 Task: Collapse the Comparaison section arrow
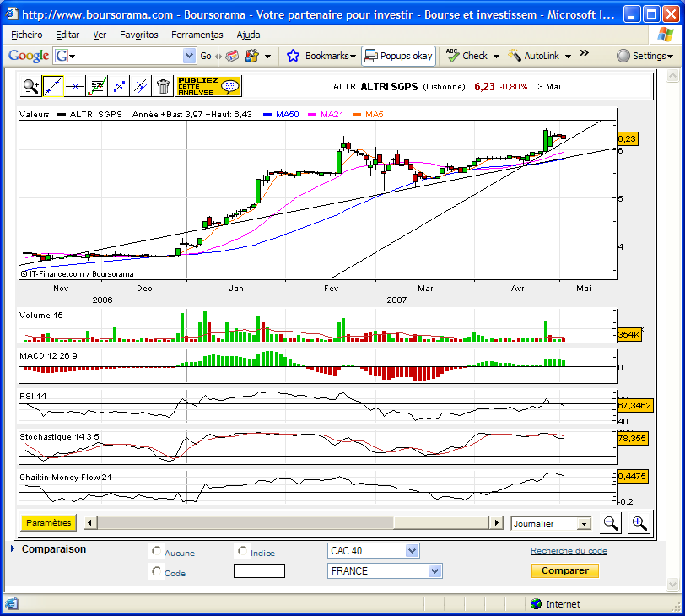point(13,548)
